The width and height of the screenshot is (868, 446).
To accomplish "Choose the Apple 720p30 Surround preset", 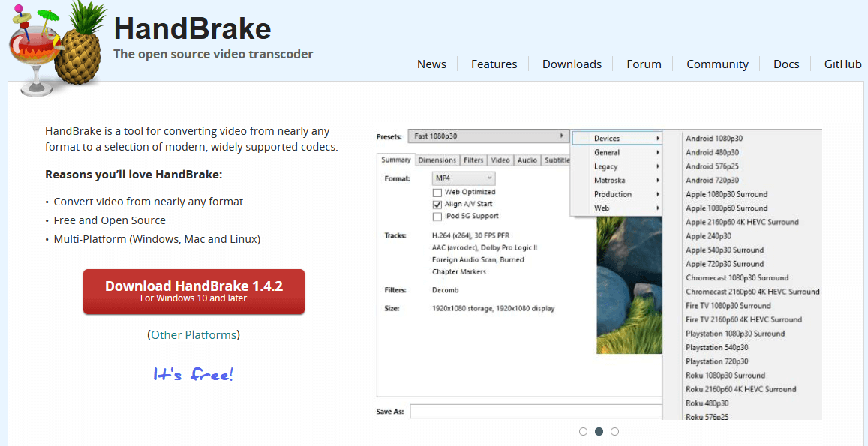I will (x=725, y=264).
